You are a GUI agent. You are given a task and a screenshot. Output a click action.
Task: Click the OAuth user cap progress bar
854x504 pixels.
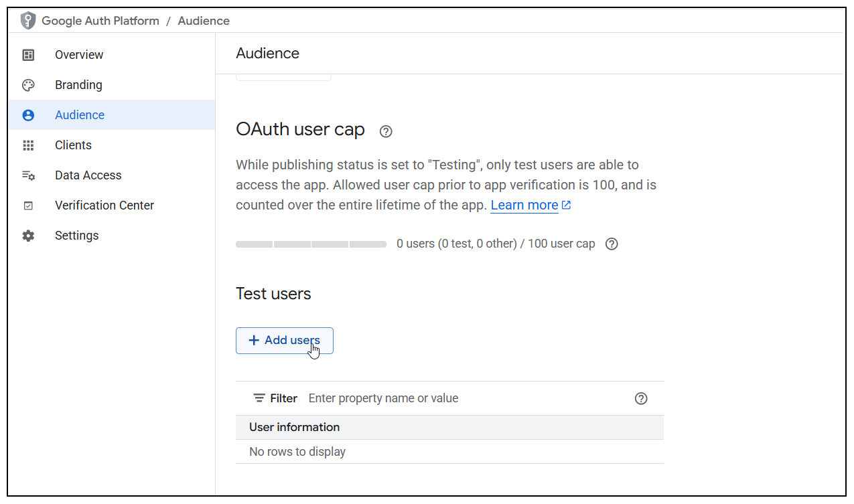(311, 244)
